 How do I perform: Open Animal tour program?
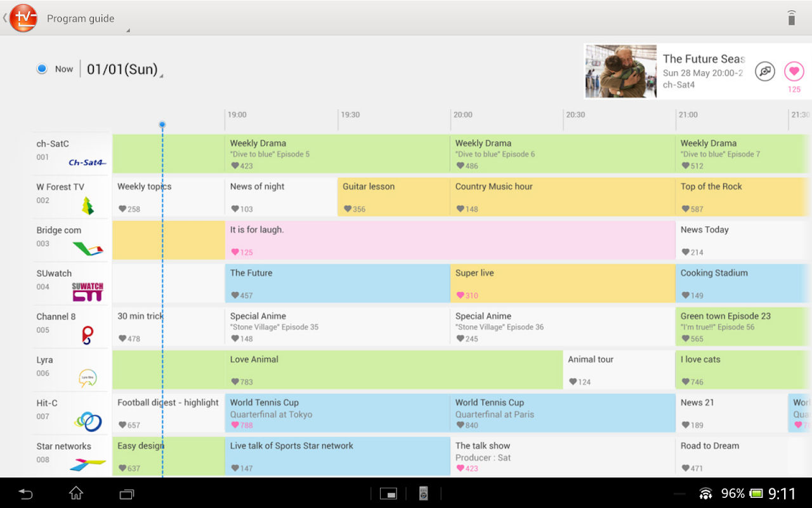619,370
